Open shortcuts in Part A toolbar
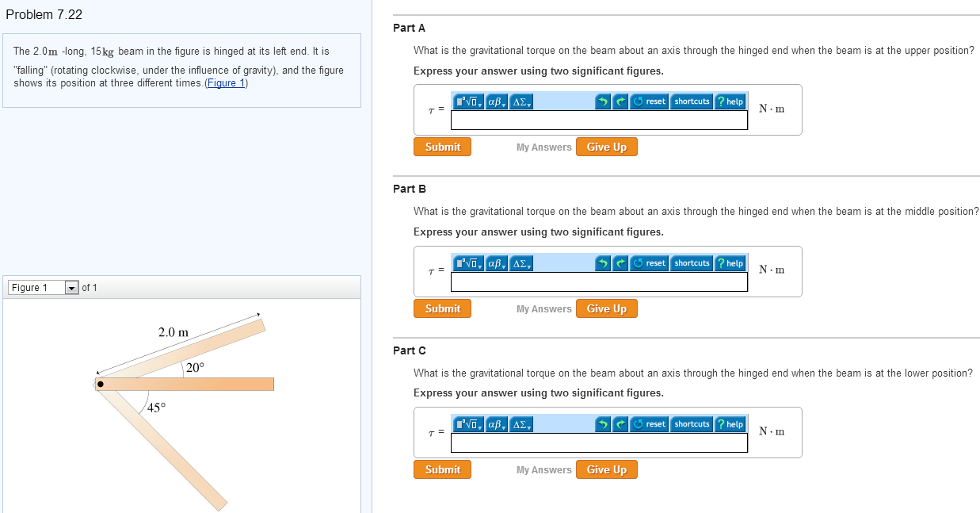Image resolution: width=980 pixels, height=513 pixels. coord(692,101)
